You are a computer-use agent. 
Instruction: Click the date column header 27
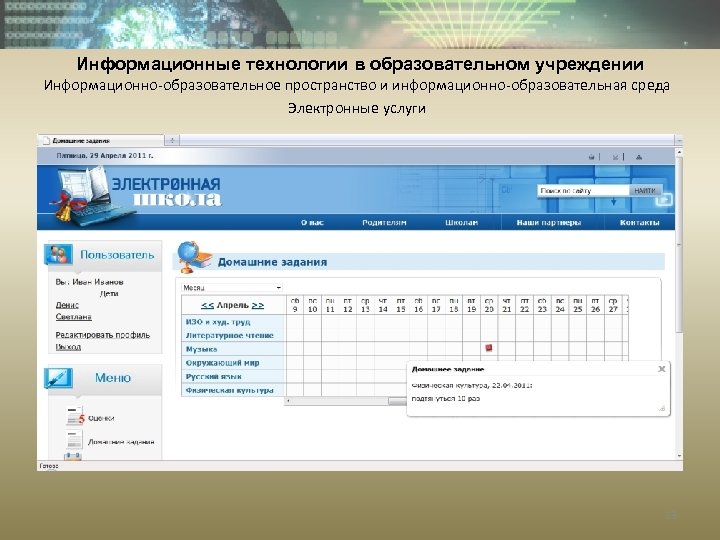(613, 305)
